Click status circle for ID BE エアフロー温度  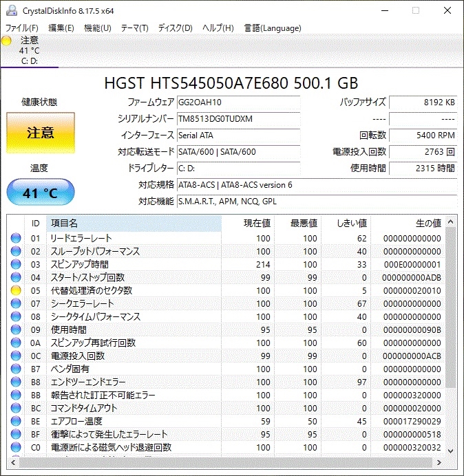pyautogui.click(x=16, y=421)
